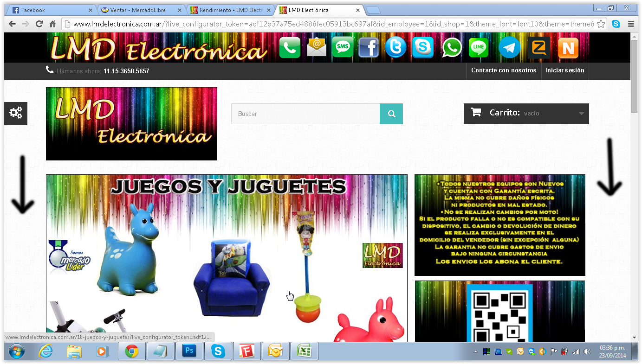Viewport: 642px width, 364px height.
Task: Open Skype from the taskbar
Action: (218, 351)
